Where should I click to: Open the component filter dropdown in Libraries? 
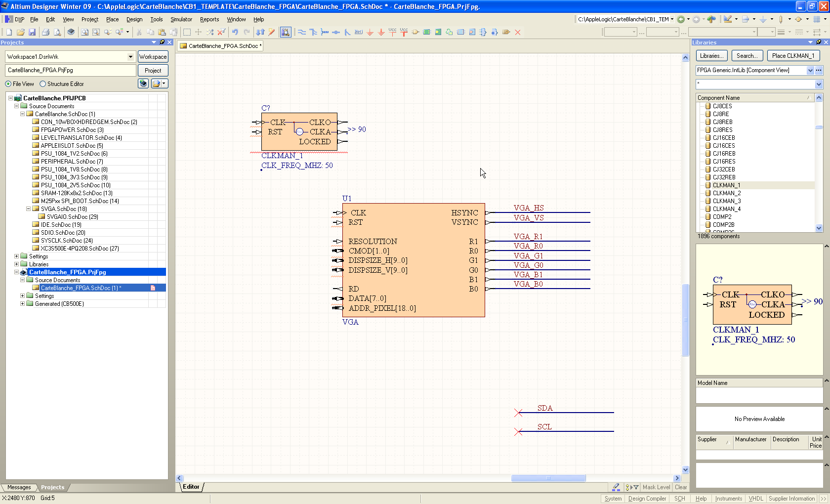(x=819, y=84)
